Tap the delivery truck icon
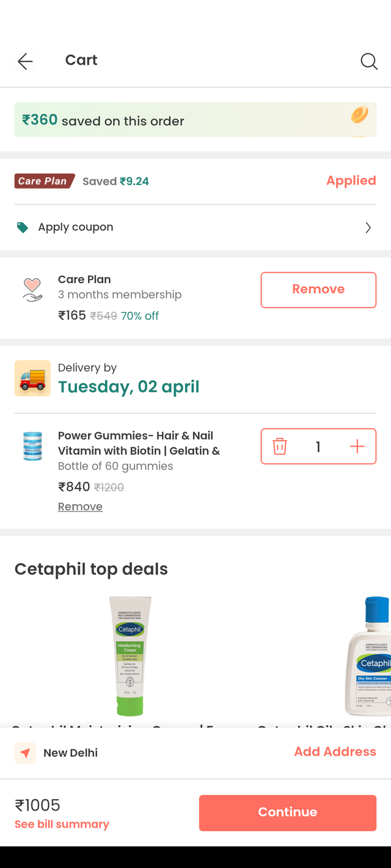This screenshot has width=391, height=868. point(32,378)
